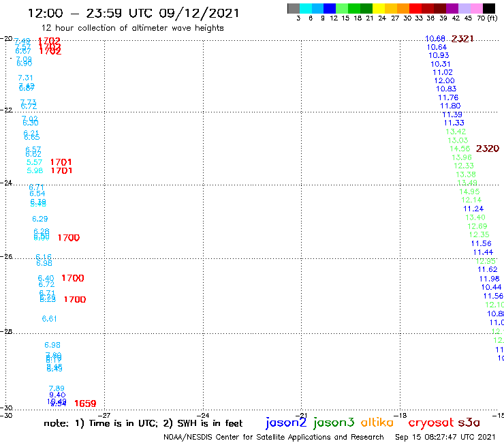
Task: Click the purple swatch in the legend
Action: 452,8
